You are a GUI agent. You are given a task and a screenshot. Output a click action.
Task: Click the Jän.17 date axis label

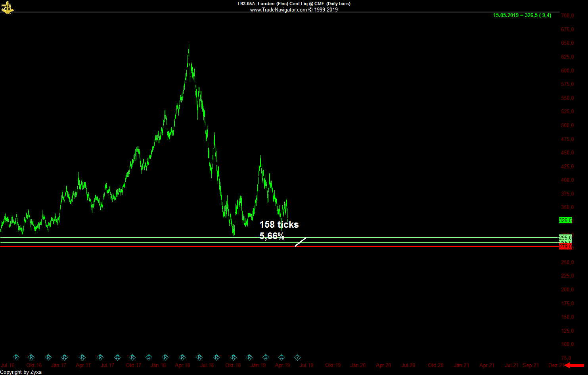(59, 365)
